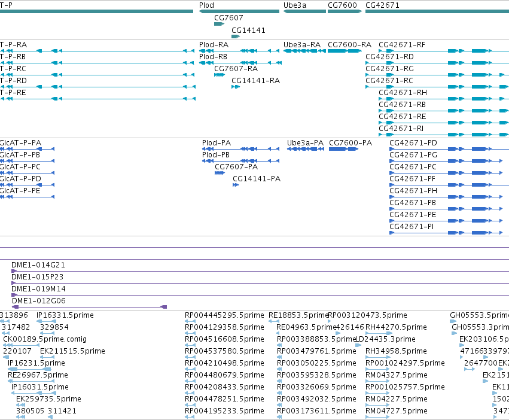Select transcript Ube3a-RA
The height and width of the screenshot is (420, 509).
tap(302, 45)
